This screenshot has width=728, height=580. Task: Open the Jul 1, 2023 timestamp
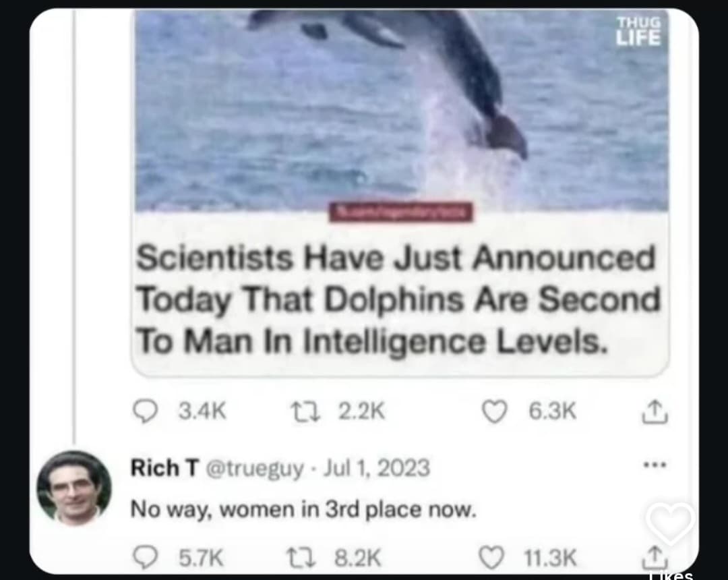click(377, 467)
